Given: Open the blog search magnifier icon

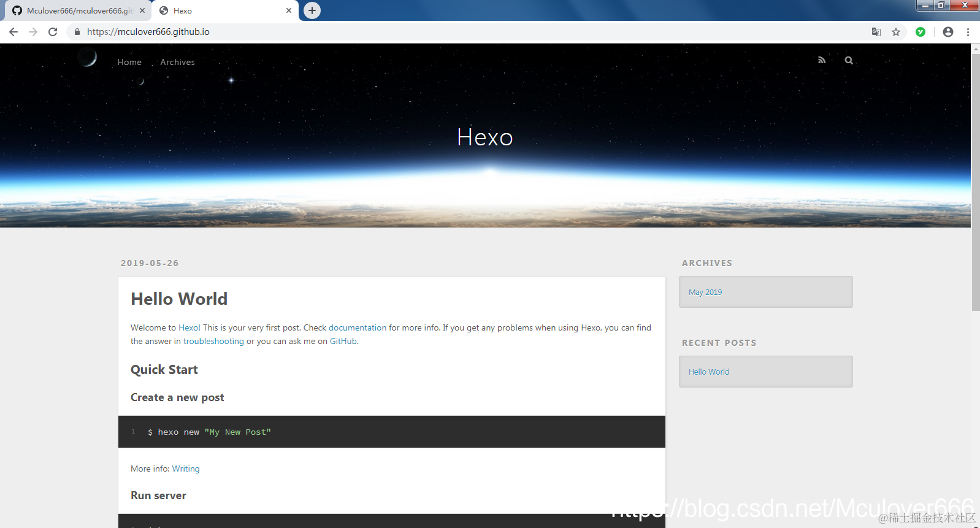Looking at the screenshot, I should [x=849, y=60].
